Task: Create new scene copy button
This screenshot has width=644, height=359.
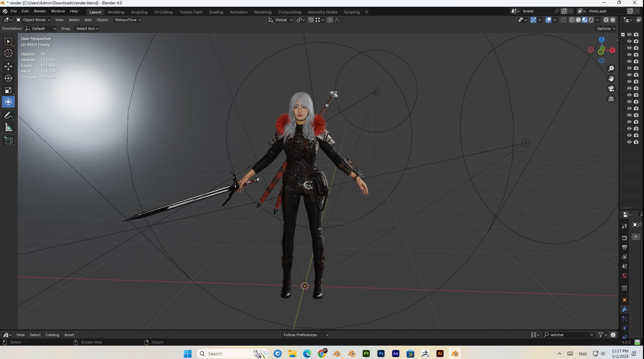Action: point(564,11)
